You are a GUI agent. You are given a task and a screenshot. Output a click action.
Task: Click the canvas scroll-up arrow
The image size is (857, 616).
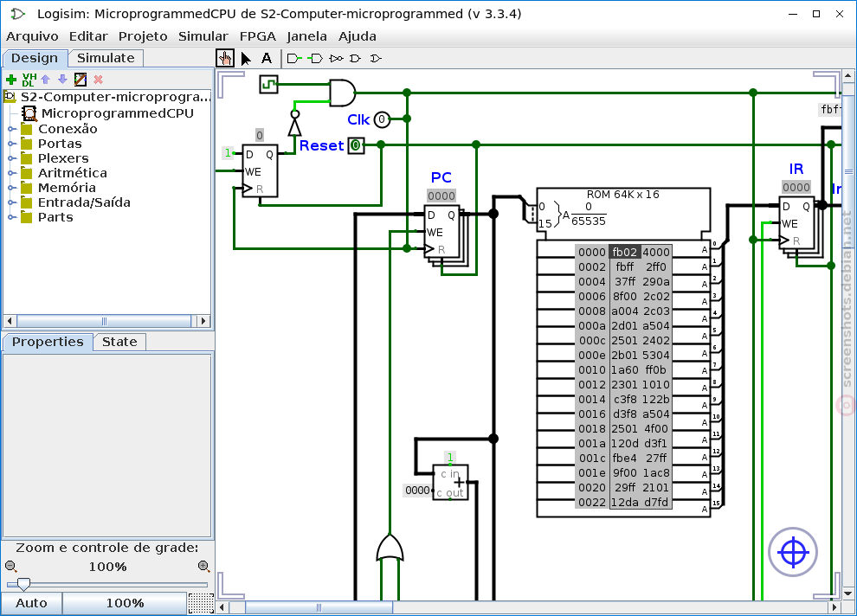click(847, 75)
